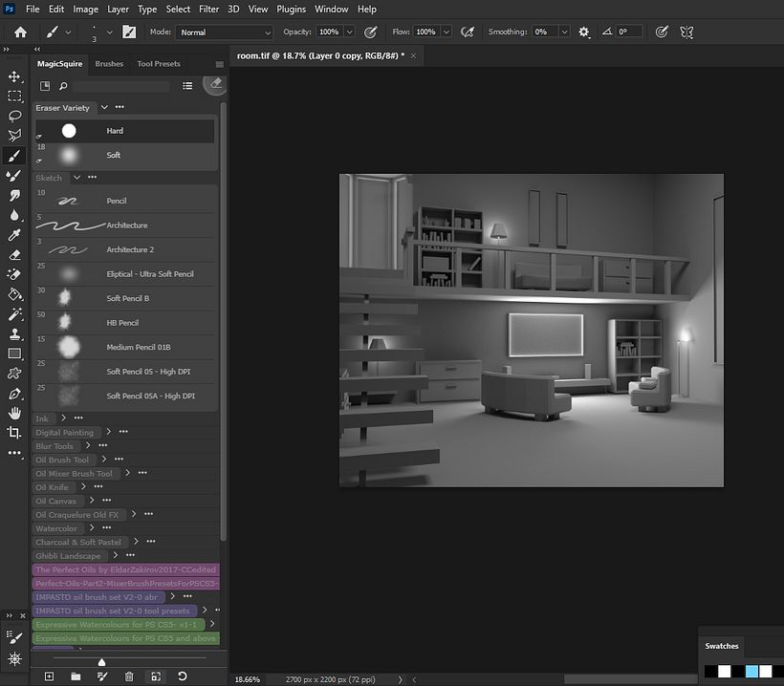Select the Paint Bucket tool
The image size is (784, 686).
[x=14, y=294]
